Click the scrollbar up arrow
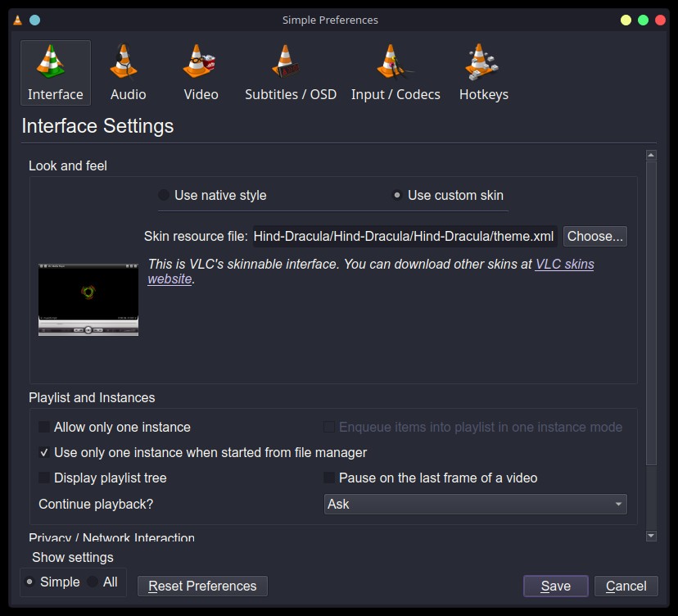 [x=651, y=155]
